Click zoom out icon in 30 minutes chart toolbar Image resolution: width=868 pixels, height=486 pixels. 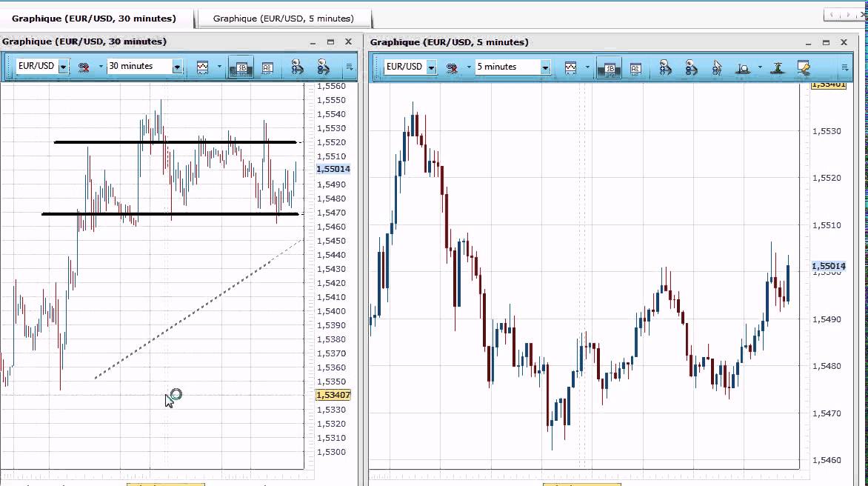[324, 67]
